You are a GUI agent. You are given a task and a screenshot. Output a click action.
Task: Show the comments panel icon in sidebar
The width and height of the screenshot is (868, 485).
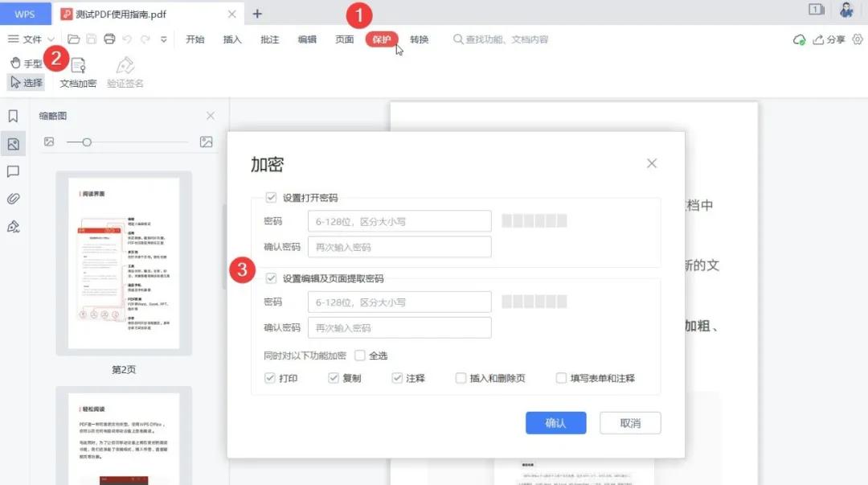[11, 171]
